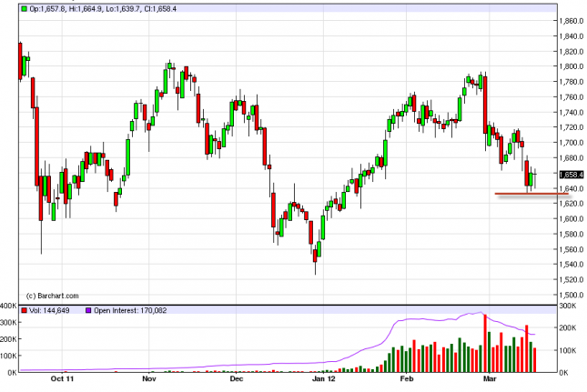This screenshot has width=587, height=392.
Task: Click the Barchart.com copyright text
Action: (x=52, y=295)
